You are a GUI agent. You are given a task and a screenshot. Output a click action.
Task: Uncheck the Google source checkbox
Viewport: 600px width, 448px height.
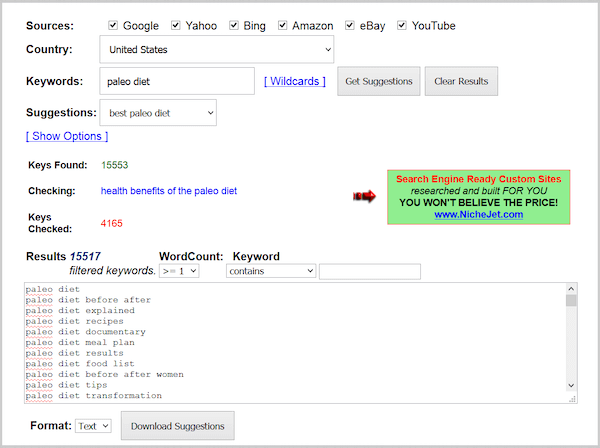(113, 25)
